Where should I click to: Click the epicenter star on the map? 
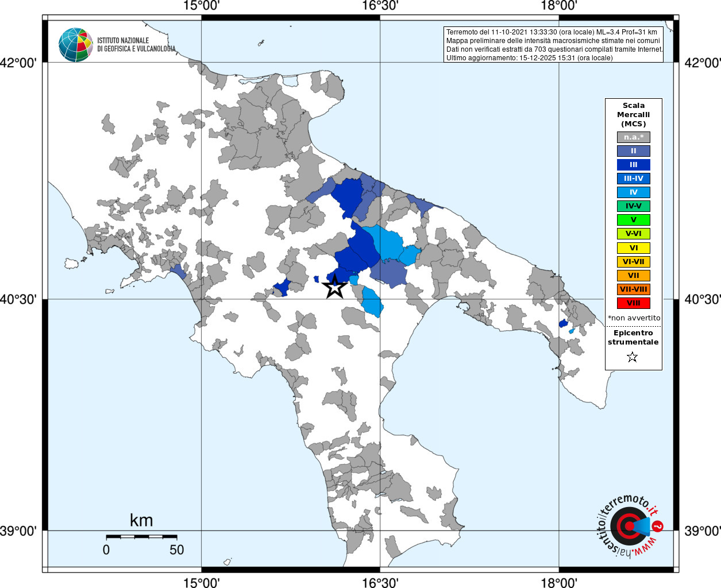(x=335, y=287)
